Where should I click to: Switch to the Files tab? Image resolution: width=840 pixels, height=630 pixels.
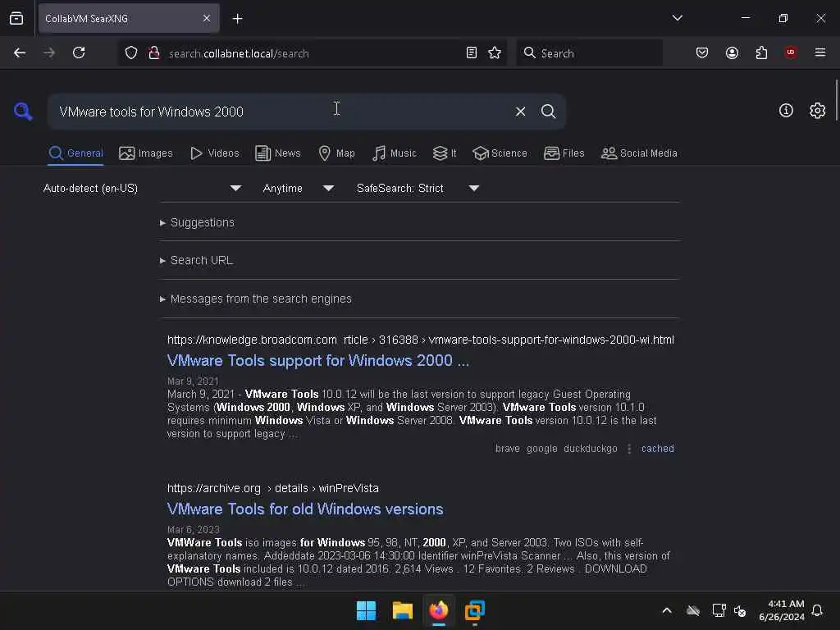pos(564,153)
